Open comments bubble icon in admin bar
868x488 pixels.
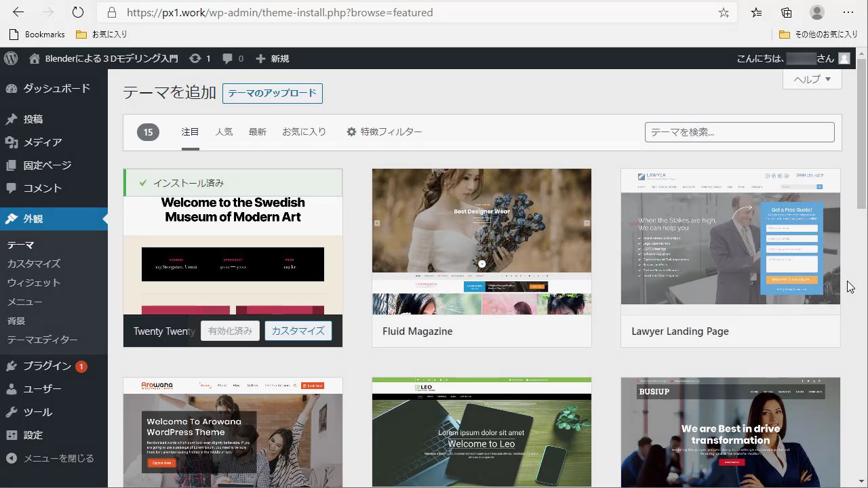point(228,59)
